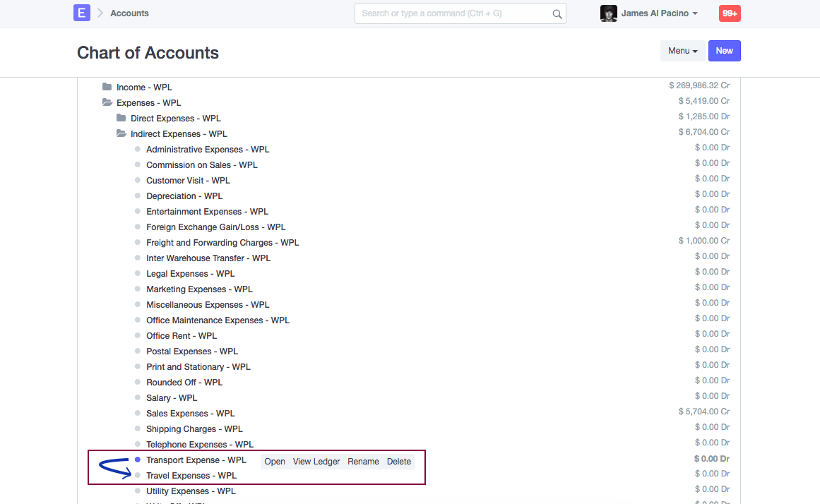Select View Ledger for Transport Expense
The height and width of the screenshot is (504, 820).
(316, 462)
